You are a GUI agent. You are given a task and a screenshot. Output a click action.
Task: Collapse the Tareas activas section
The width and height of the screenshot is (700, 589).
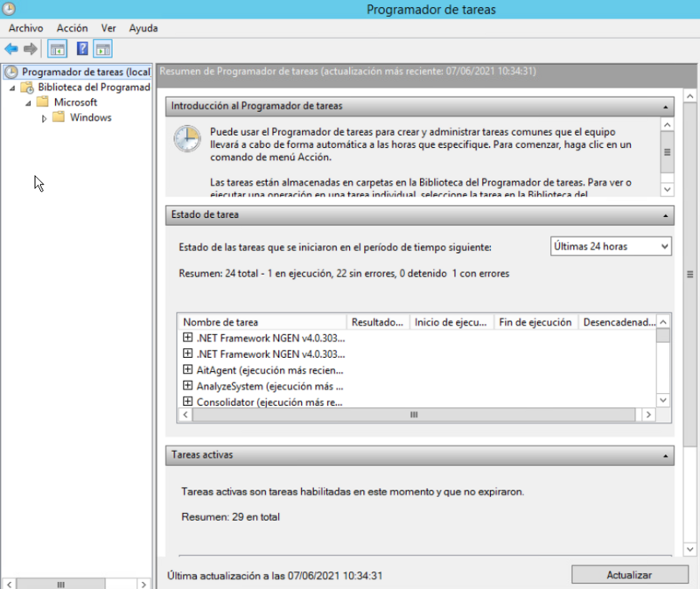click(666, 456)
